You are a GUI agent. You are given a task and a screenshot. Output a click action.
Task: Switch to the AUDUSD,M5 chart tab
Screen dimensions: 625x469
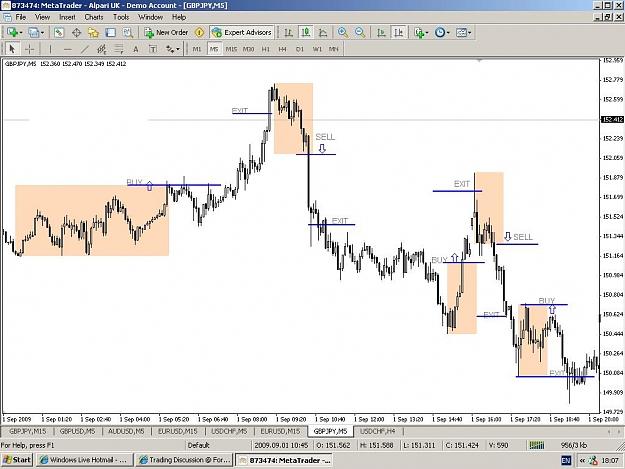coord(126,431)
